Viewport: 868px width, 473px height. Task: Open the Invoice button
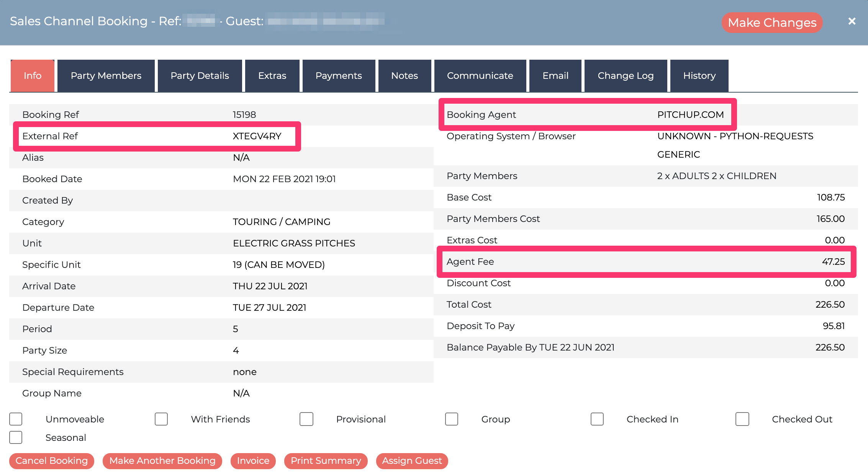pyautogui.click(x=253, y=461)
